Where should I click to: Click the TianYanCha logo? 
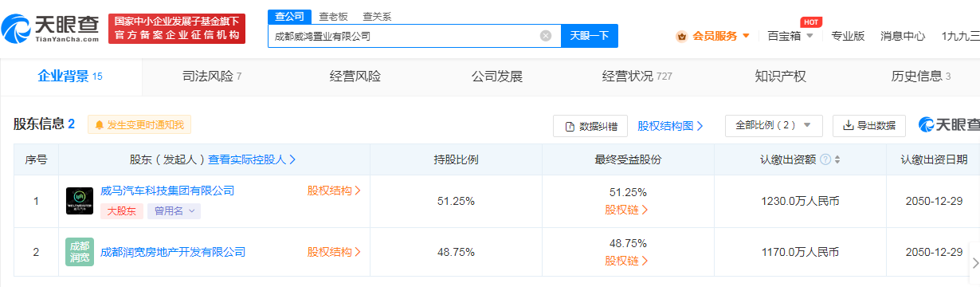[x=51, y=29]
